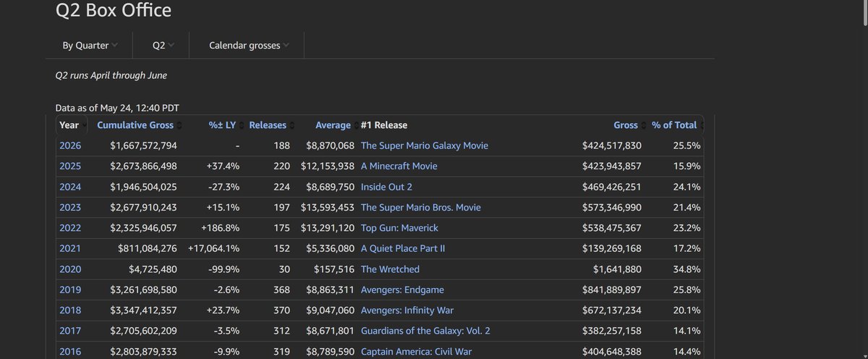Sort by Releases column header

pyautogui.click(x=271, y=125)
